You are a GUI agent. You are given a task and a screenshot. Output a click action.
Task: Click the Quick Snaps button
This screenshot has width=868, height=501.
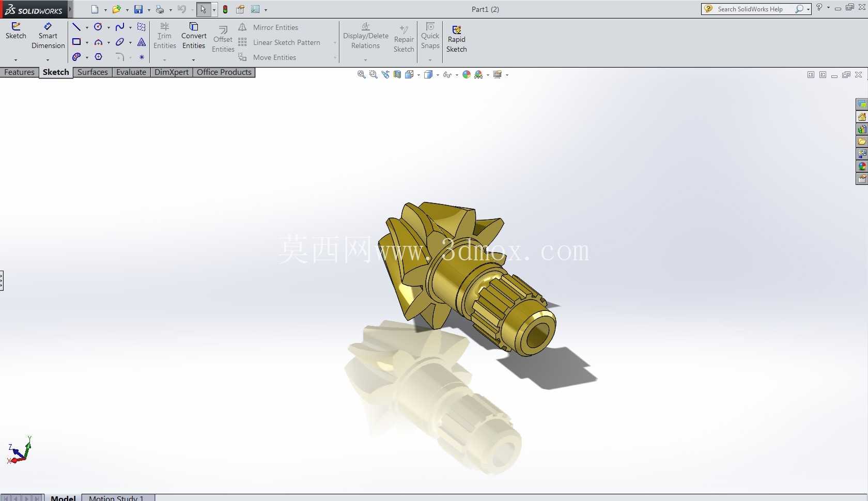tap(430, 36)
